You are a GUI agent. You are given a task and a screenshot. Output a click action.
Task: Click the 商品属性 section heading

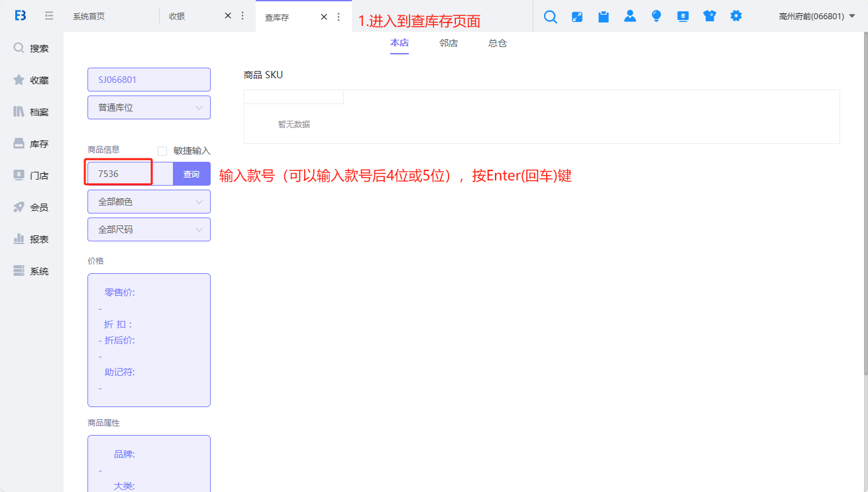pyautogui.click(x=103, y=422)
